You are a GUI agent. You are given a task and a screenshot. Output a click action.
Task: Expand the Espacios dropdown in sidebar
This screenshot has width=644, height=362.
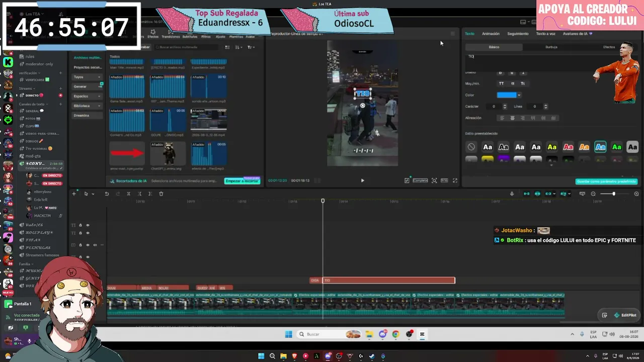[x=87, y=96]
